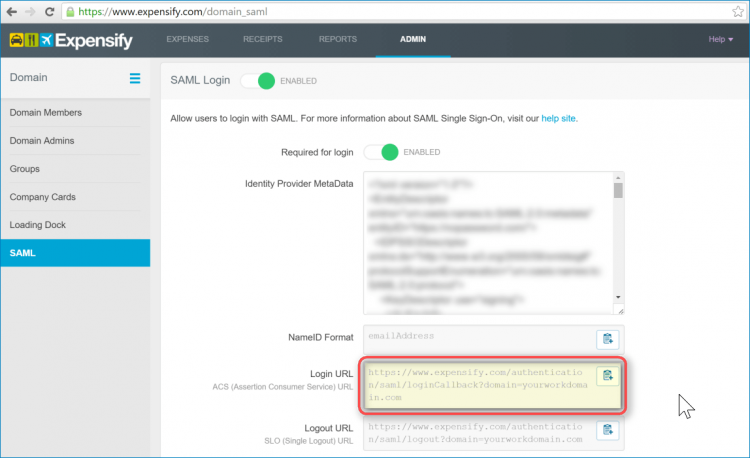Click the browser back arrow
Screen dimensions: 750x458
12,13
